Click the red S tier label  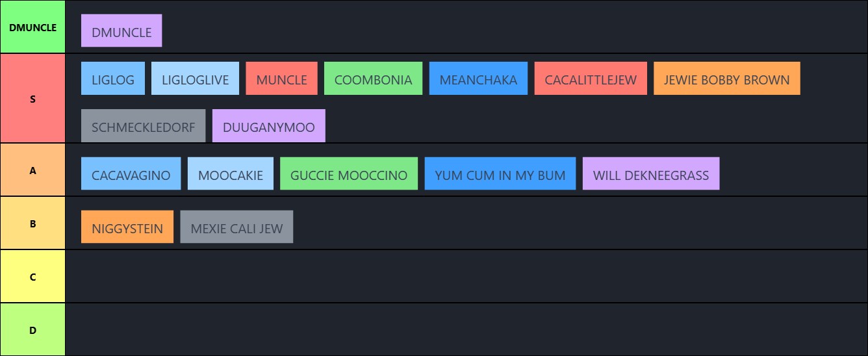[32, 99]
